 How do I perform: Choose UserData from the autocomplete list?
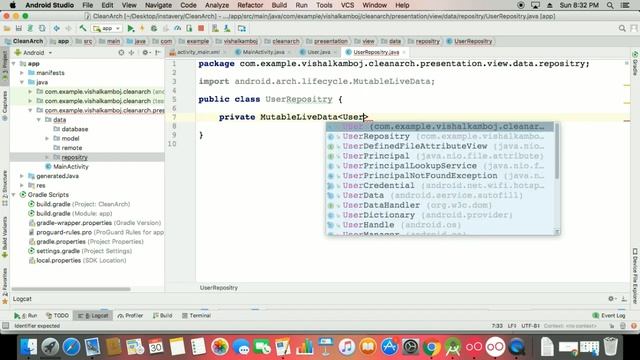pyautogui.click(x=440, y=196)
